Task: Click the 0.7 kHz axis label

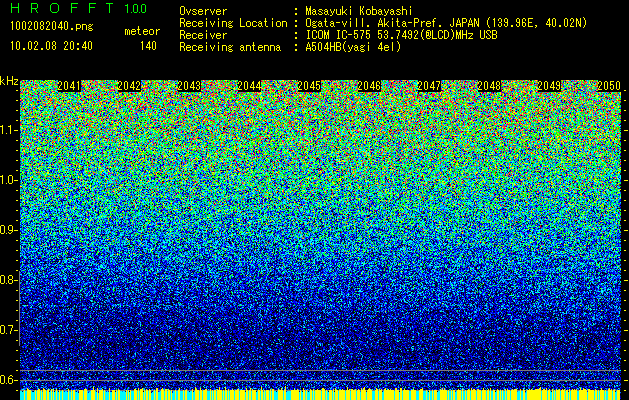Action: tap(9, 330)
